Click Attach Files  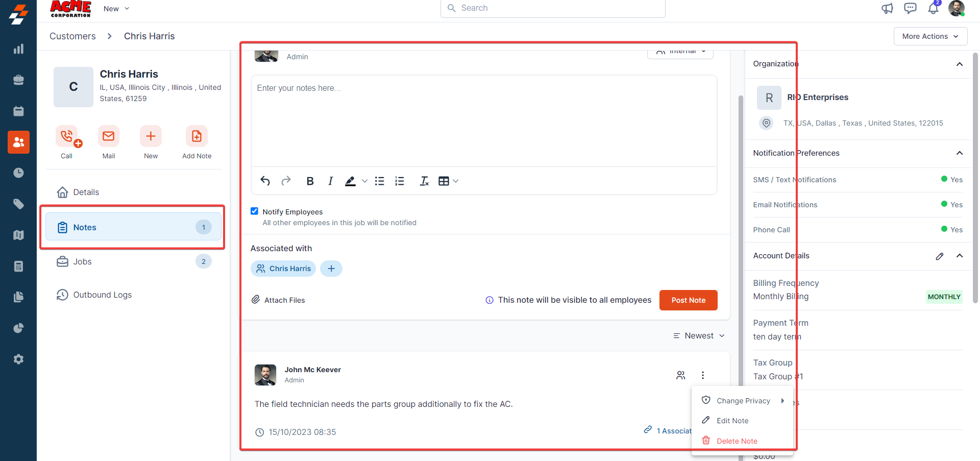[x=278, y=300]
